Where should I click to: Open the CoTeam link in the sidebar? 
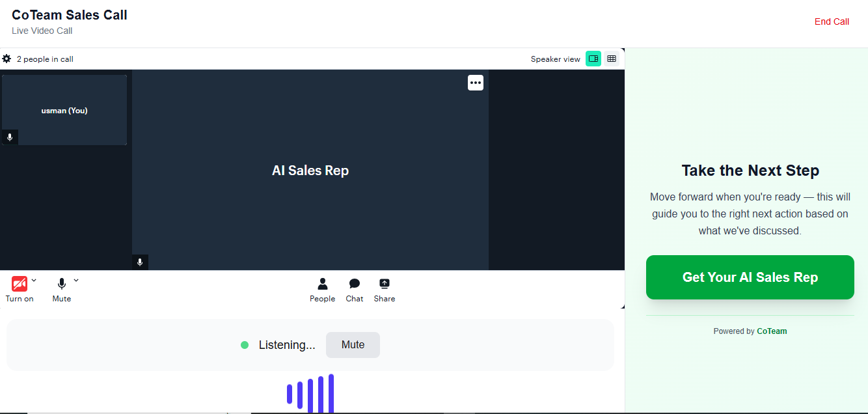pos(772,331)
